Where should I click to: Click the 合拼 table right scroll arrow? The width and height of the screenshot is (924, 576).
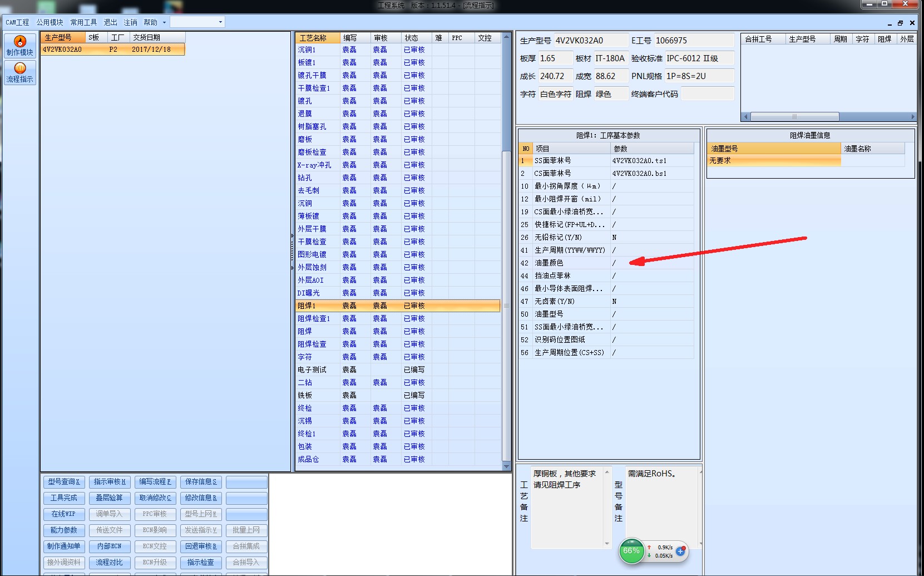point(913,116)
